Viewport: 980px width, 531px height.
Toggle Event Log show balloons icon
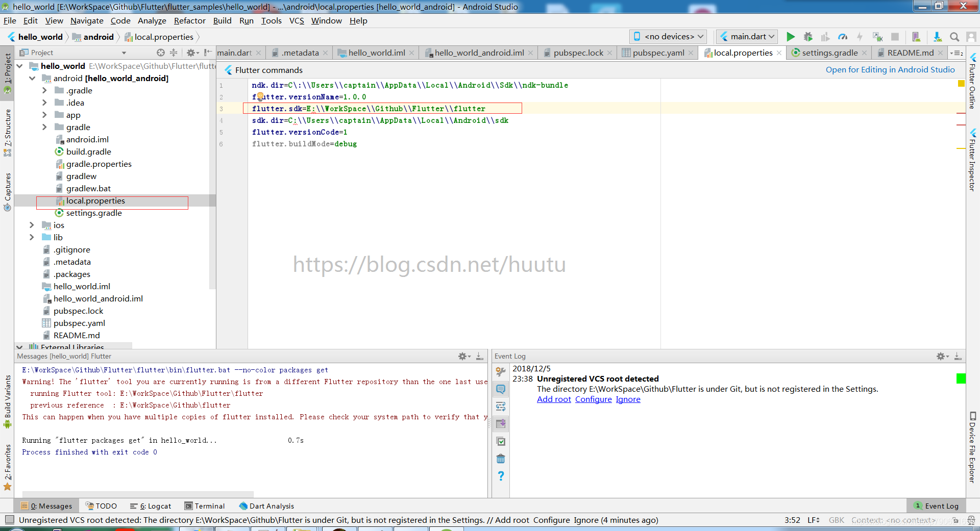(x=501, y=389)
